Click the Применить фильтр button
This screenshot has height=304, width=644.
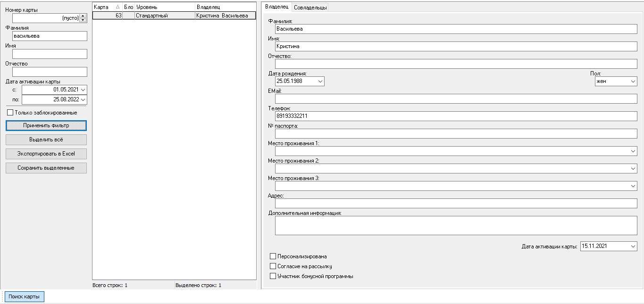click(46, 125)
